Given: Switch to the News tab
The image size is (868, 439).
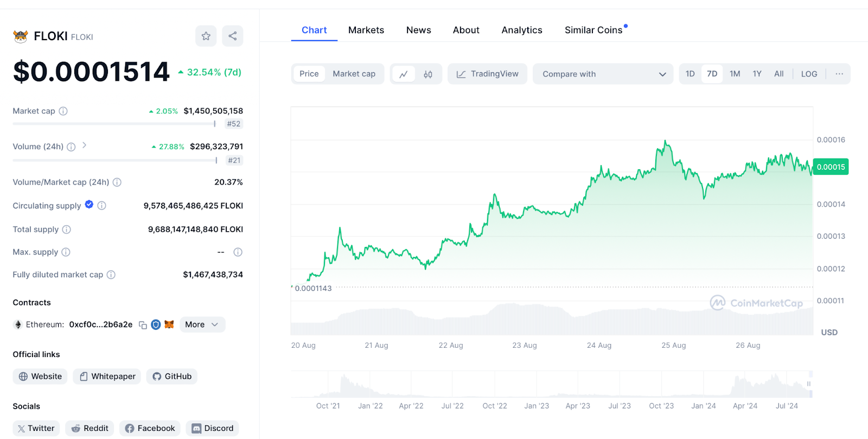Looking at the screenshot, I should (x=419, y=30).
